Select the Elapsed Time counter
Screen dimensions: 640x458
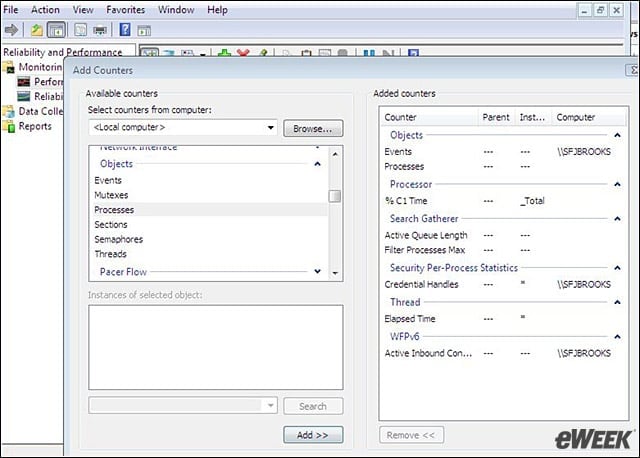pyautogui.click(x=503, y=319)
